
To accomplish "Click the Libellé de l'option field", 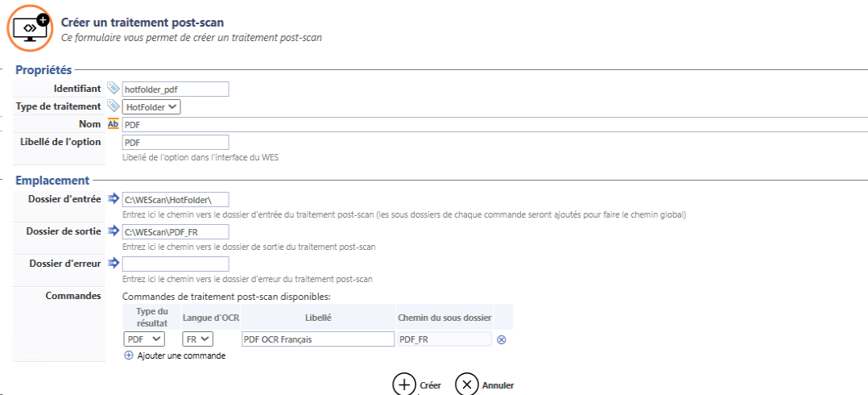I will tap(175, 142).
